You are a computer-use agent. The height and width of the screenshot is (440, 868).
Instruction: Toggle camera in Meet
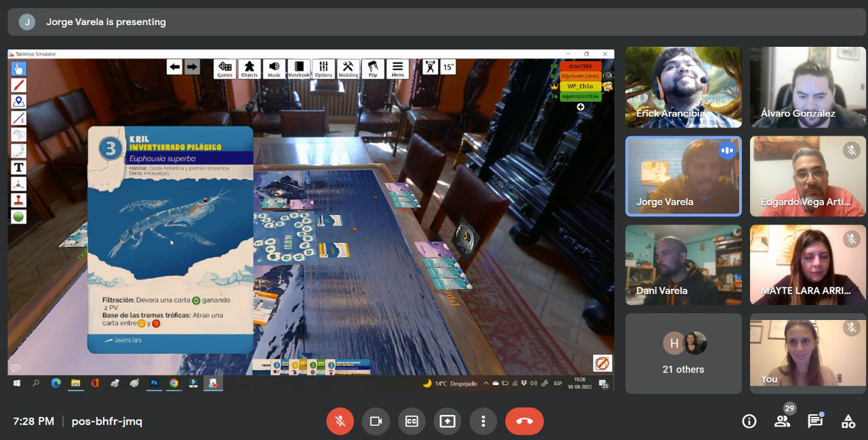[x=376, y=421]
